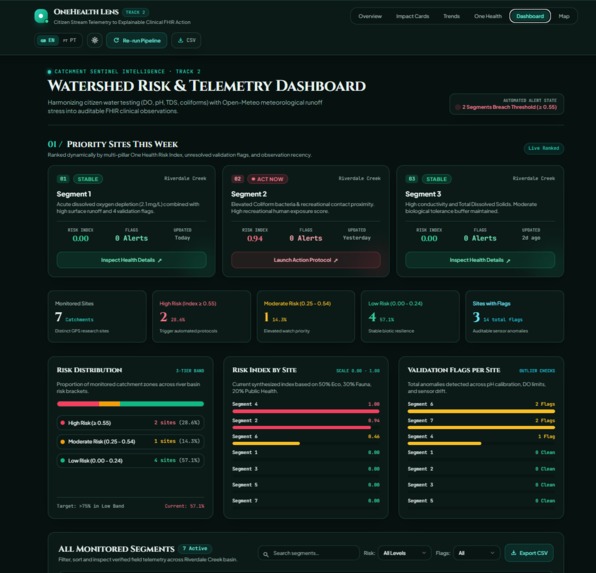Click the external arrow icon on Launch Action Protocol
This screenshot has height=573, width=596.
(336, 260)
